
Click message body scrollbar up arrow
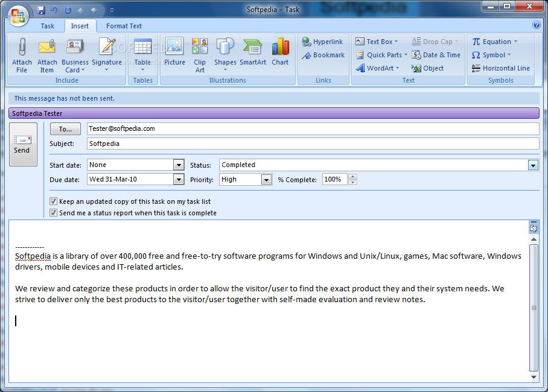(x=534, y=239)
